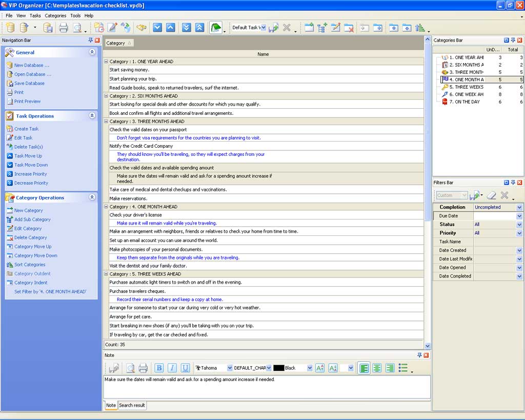Apply center alignment in Note toolbar
The height and width of the screenshot is (420, 525).
377,368
